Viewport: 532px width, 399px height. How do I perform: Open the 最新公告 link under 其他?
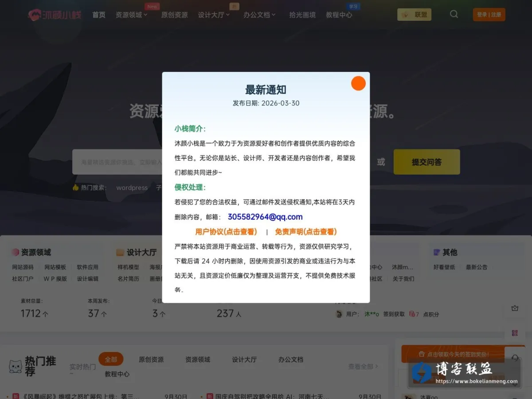[x=477, y=267]
